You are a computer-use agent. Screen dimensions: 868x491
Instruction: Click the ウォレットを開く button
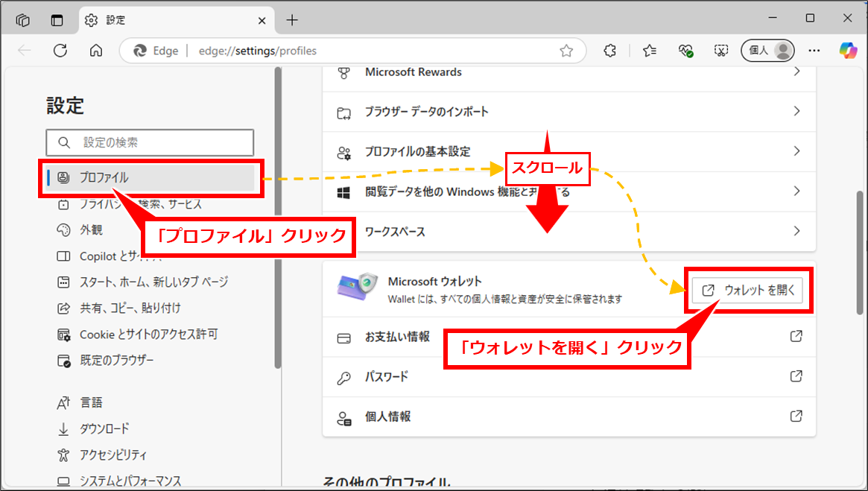(x=747, y=291)
